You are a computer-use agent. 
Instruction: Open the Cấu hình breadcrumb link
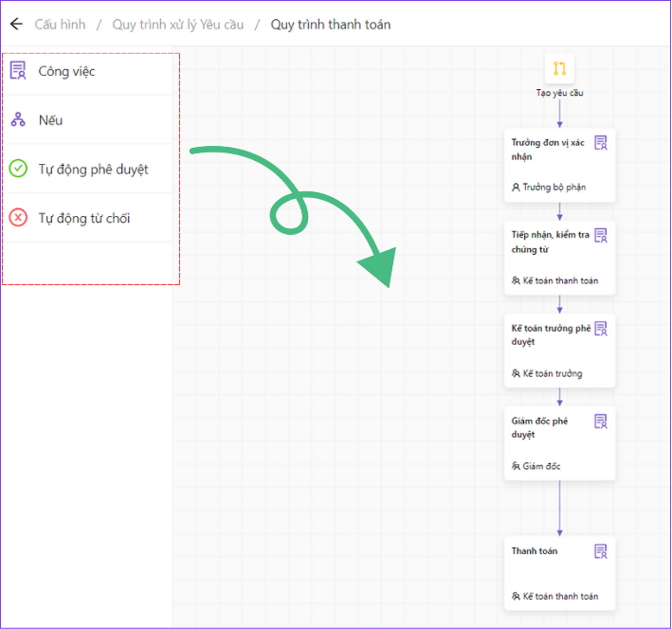pos(60,24)
